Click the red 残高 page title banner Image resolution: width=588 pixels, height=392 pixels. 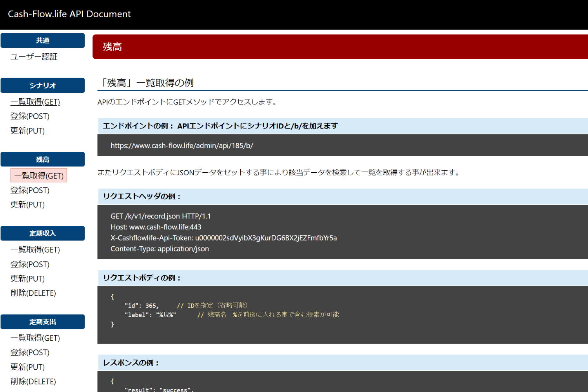coord(340,47)
